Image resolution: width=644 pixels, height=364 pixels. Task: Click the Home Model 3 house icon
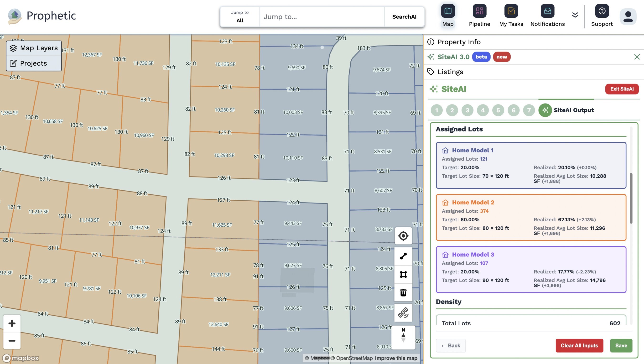tap(445, 255)
